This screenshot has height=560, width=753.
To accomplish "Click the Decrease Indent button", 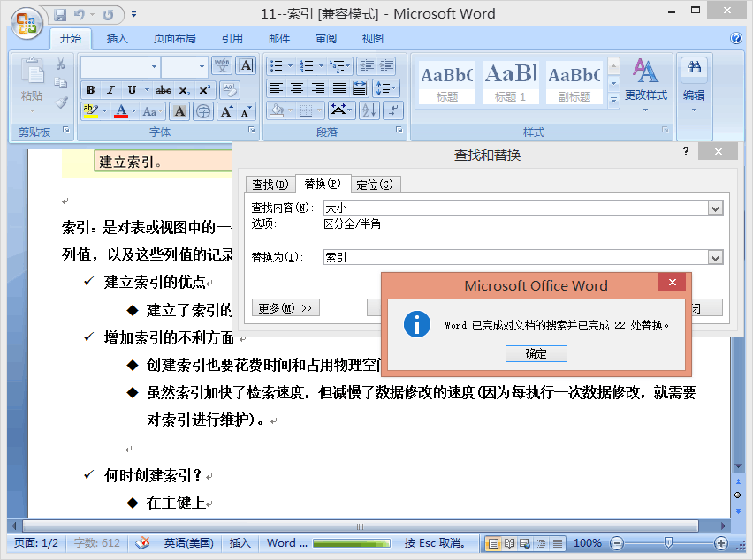I will pos(368,65).
